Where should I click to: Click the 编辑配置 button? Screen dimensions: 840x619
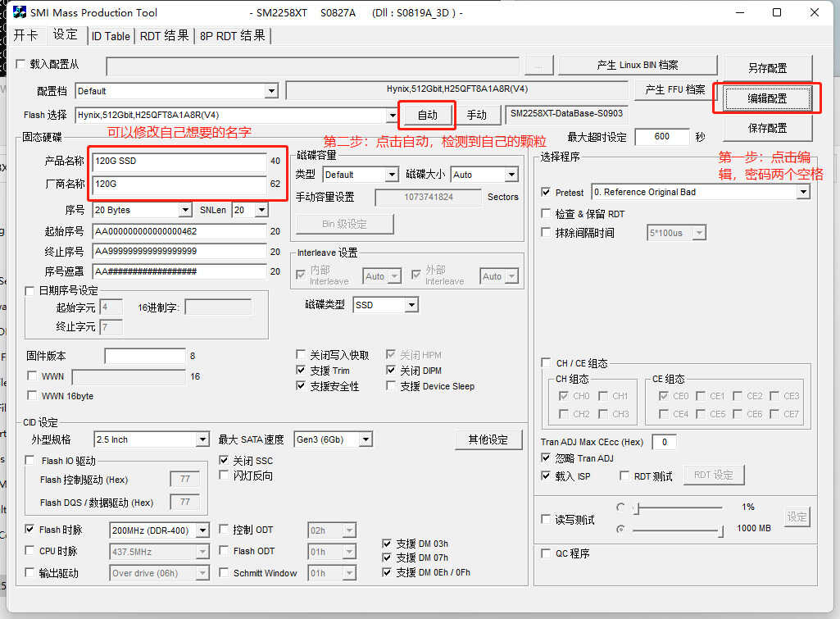[x=767, y=98]
